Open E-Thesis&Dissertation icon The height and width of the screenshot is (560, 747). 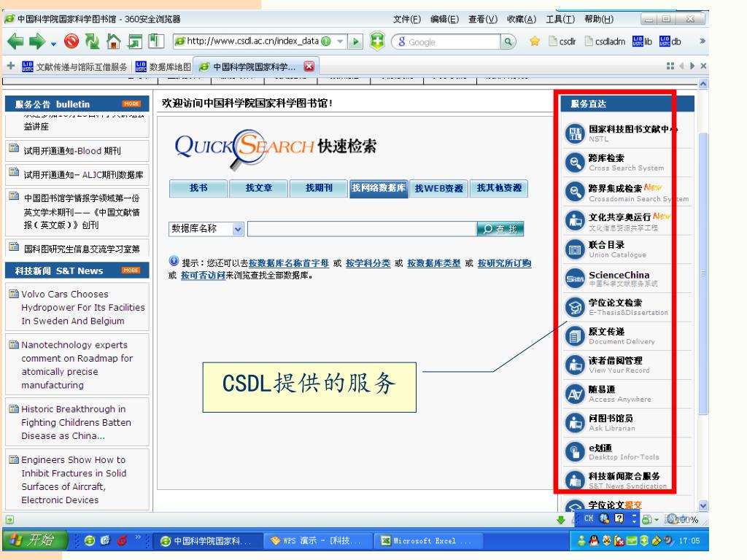[x=575, y=307]
